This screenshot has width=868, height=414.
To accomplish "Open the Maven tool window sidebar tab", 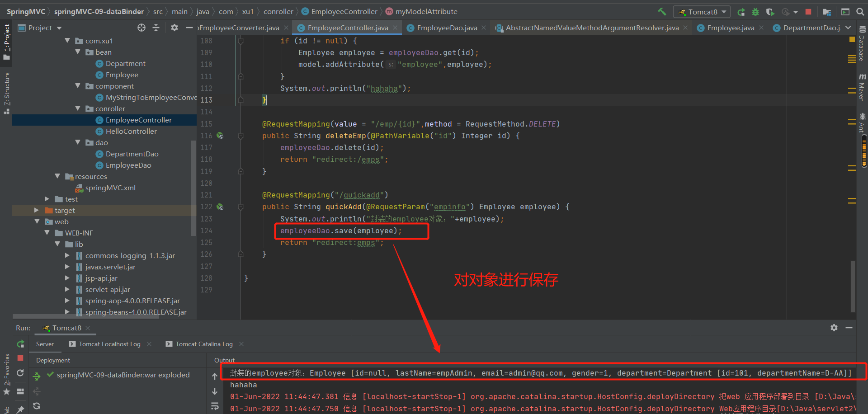I will point(862,87).
